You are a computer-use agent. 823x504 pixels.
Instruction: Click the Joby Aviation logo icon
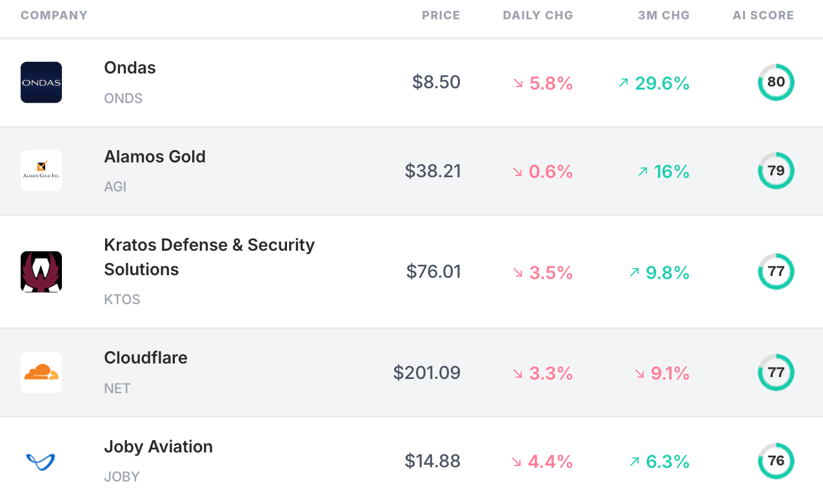(41, 461)
